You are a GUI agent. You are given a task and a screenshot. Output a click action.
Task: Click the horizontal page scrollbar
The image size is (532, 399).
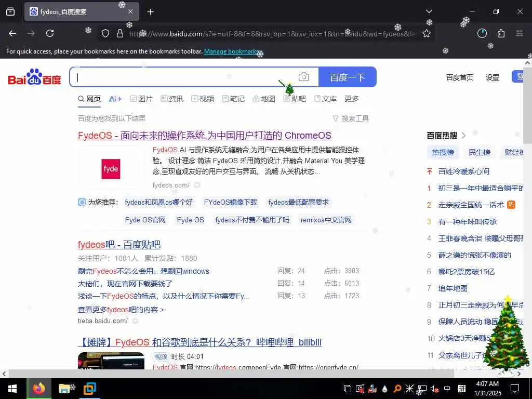point(231,374)
